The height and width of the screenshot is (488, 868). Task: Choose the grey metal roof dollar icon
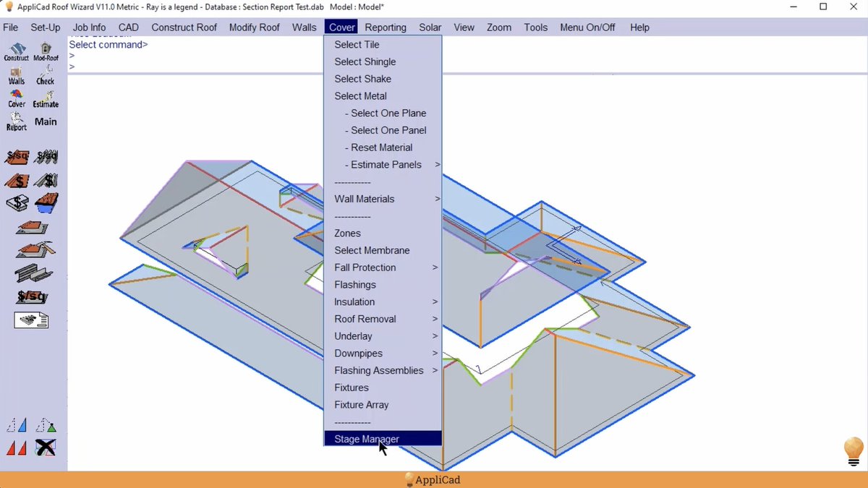46,180
